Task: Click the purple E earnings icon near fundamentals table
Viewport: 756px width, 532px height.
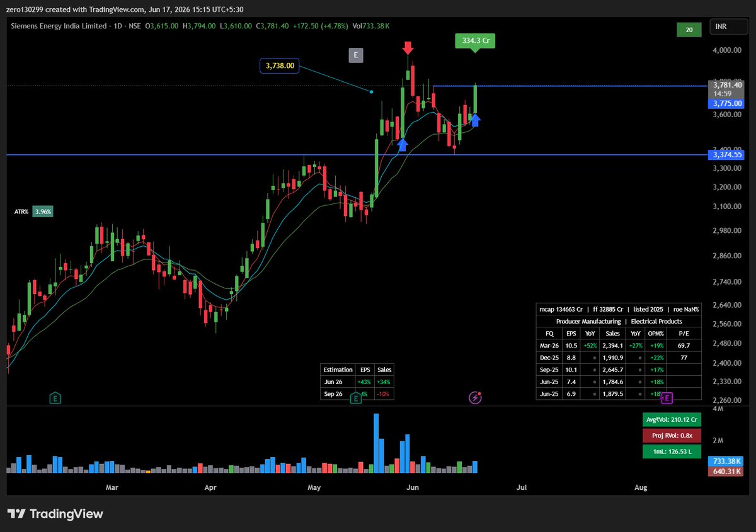Action: coord(667,397)
